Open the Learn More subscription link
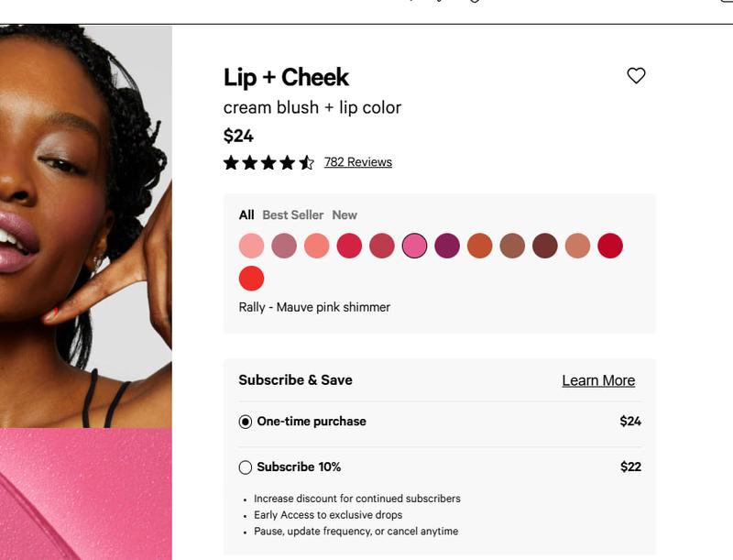Image resolution: width=733 pixels, height=560 pixels. [x=598, y=380]
